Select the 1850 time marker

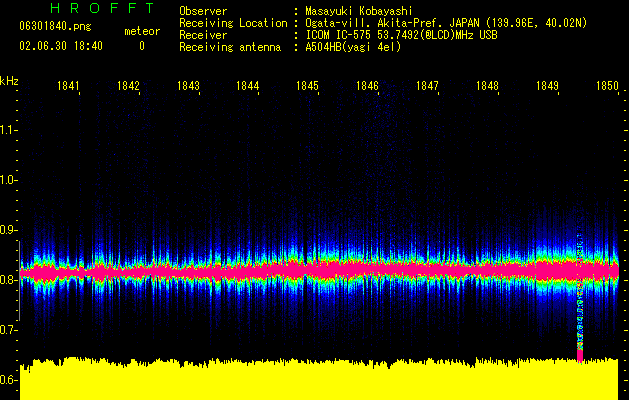(x=607, y=87)
